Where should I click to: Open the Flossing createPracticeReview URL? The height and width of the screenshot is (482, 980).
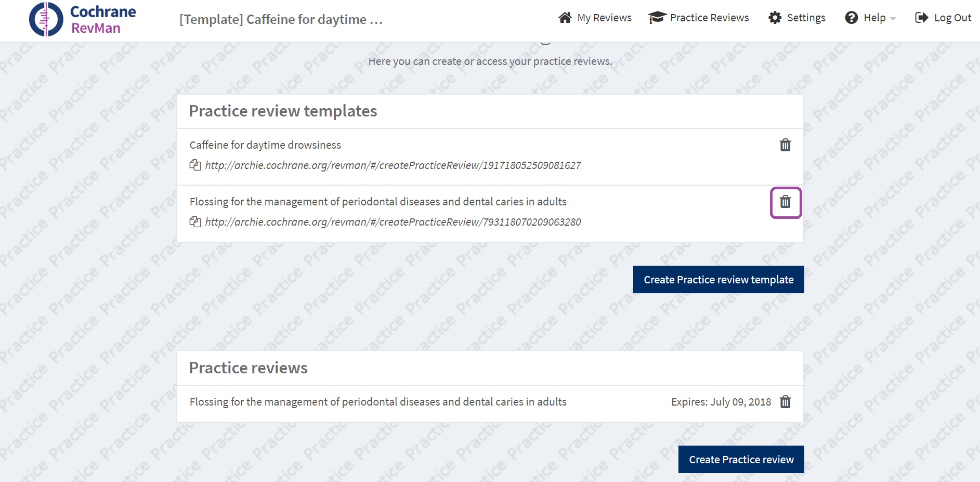[x=393, y=222]
